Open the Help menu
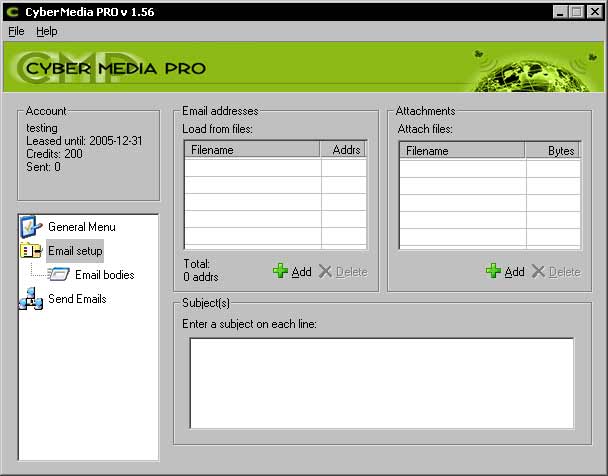 point(47,31)
